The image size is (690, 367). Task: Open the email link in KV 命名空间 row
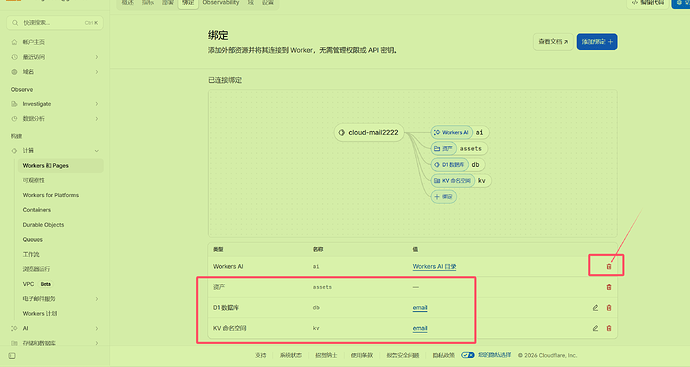point(420,328)
